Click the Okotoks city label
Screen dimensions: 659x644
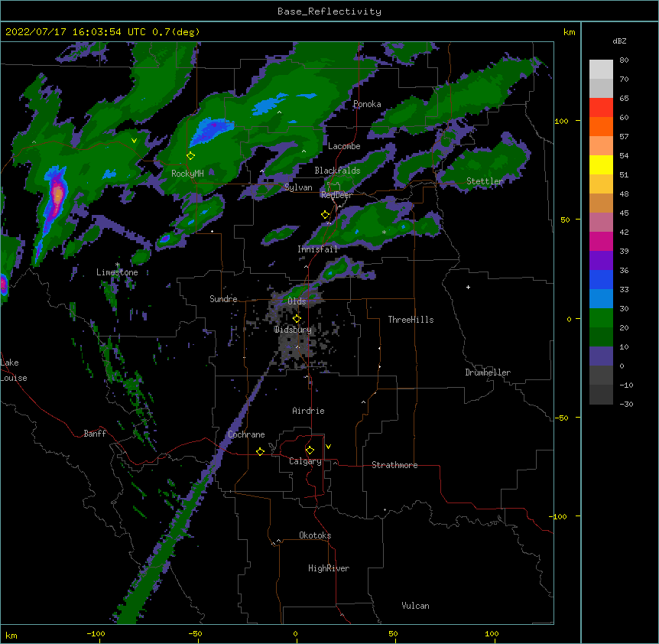point(315,535)
